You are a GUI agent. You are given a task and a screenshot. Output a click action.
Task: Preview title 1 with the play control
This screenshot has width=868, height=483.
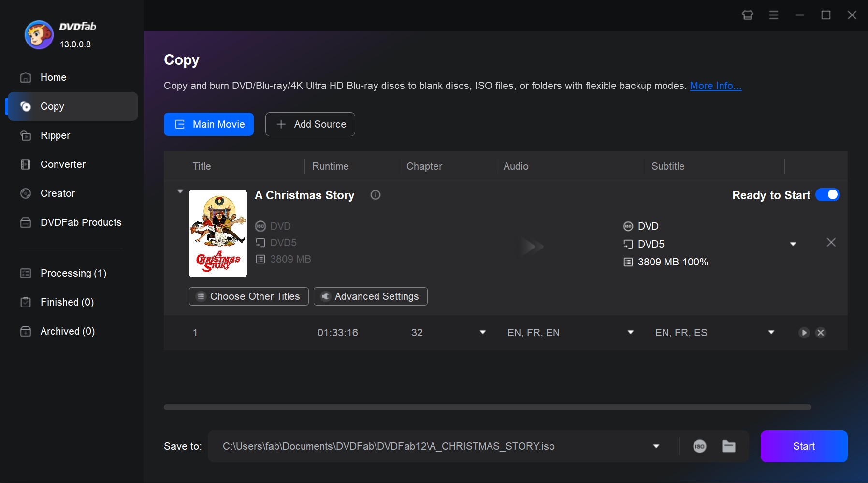(x=804, y=333)
